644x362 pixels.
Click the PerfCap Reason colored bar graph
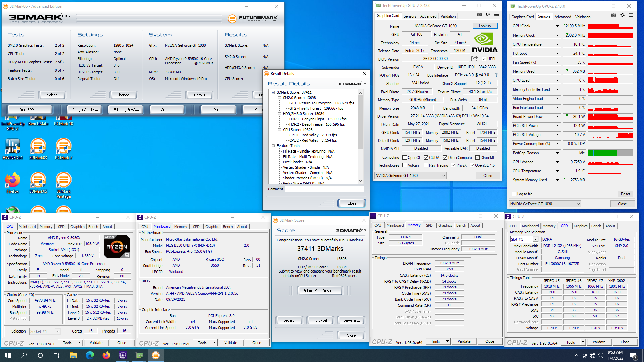(610, 153)
